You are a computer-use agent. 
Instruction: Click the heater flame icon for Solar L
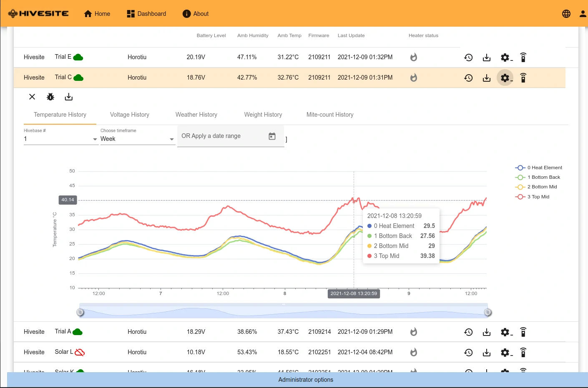click(x=413, y=353)
